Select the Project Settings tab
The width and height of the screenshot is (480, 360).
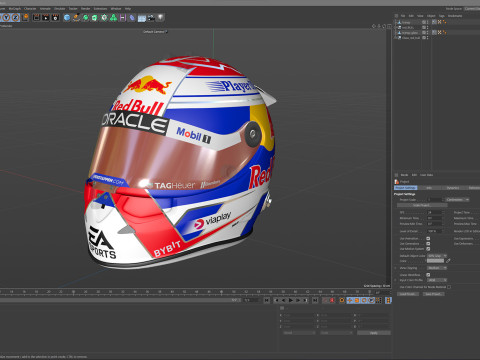406,188
